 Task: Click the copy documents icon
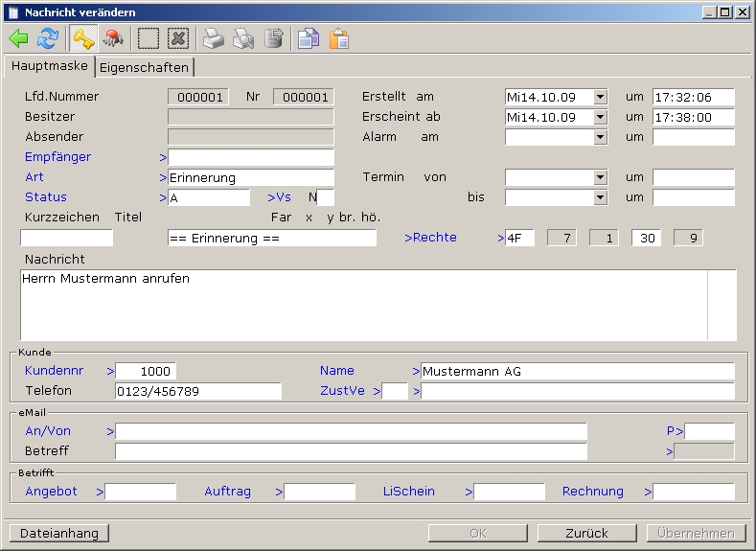click(x=308, y=38)
